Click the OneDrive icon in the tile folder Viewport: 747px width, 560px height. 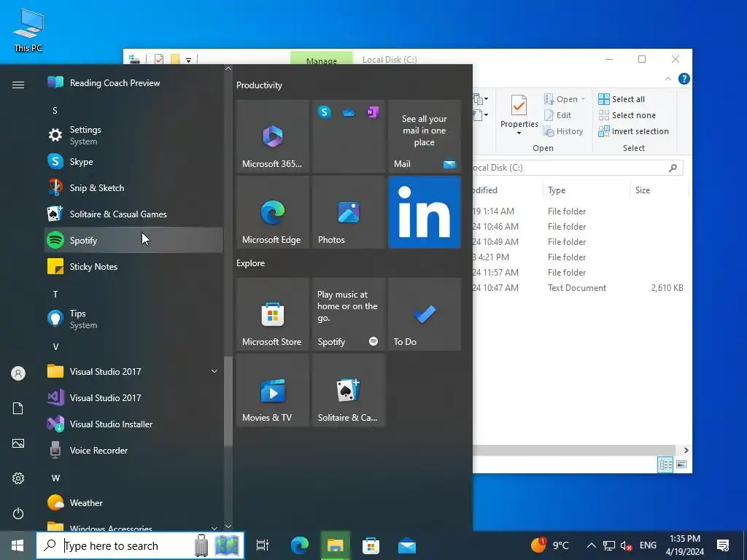point(349,113)
